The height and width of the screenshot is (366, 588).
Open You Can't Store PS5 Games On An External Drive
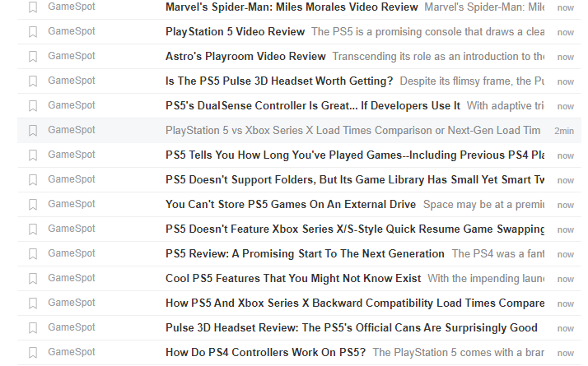[x=291, y=205]
